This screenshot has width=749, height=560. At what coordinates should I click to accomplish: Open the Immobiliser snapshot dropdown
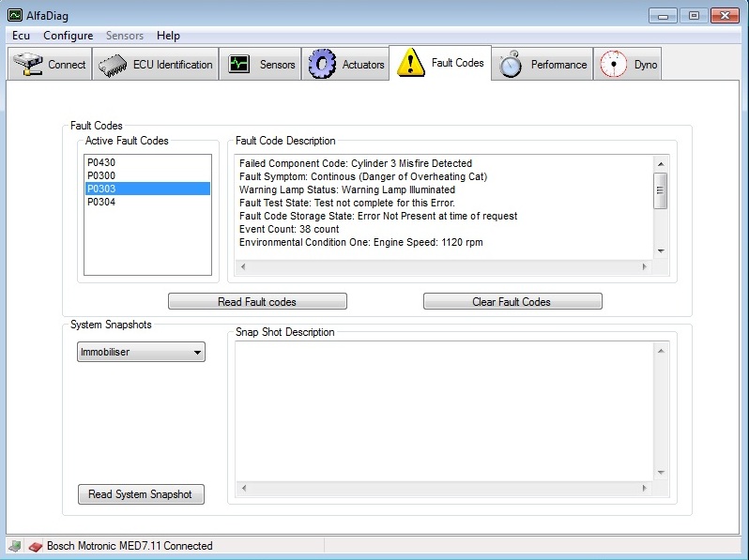click(141, 353)
